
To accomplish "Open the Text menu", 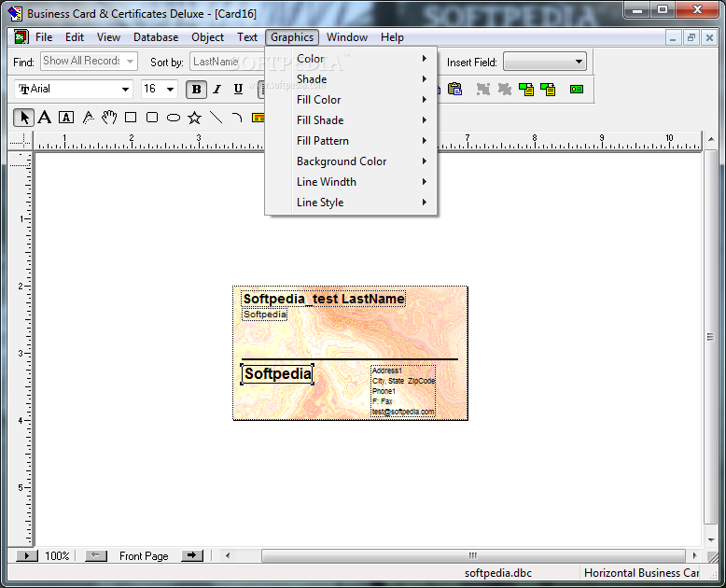I will [x=247, y=37].
